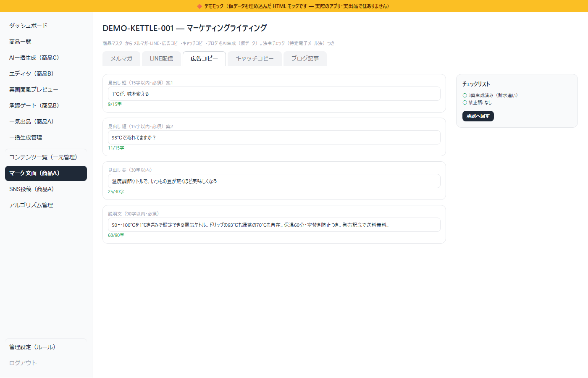The height and width of the screenshot is (378, 588).
Task: Click the 禁止語: なし checklist status circle
Action: pos(465,102)
